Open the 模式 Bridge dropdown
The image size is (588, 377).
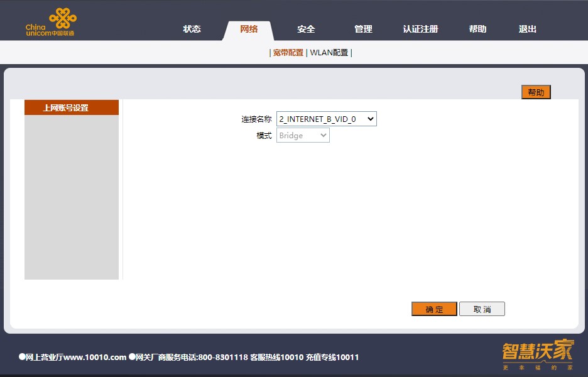point(303,135)
